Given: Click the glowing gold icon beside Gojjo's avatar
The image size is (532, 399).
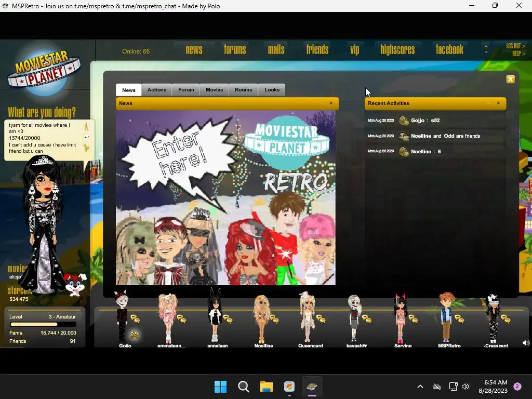Looking at the screenshot, I should coord(135,335).
